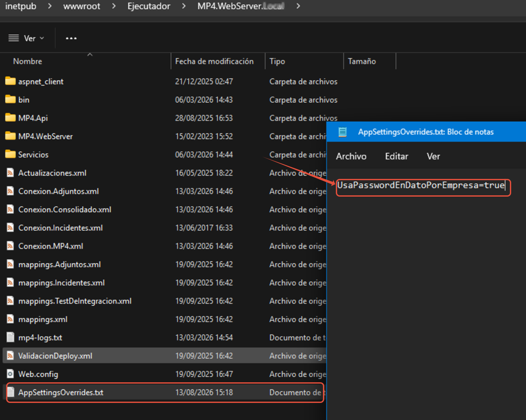Click the Conexion.Incidentes.xml file icon
The height and width of the screenshot is (420, 526).
point(10,228)
